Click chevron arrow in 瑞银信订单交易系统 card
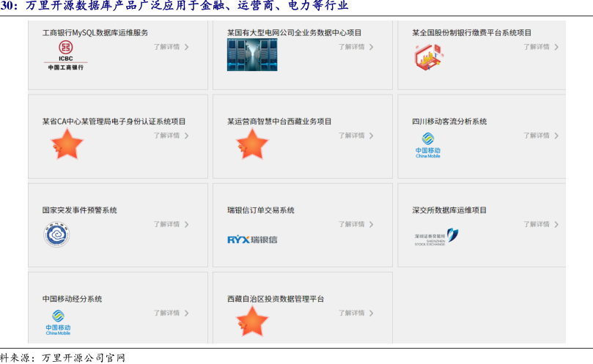Image resolution: width=593 pixels, height=364 pixels. (372, 225)
